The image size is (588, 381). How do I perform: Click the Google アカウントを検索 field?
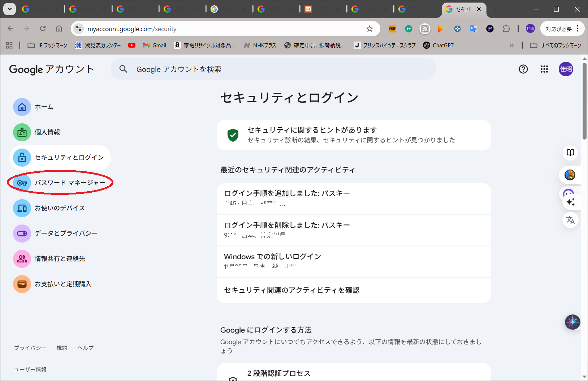[x=273, y=69]
